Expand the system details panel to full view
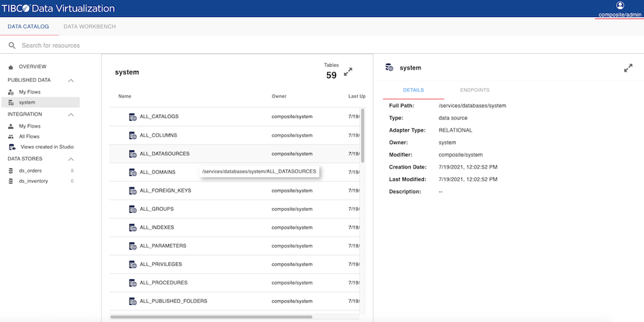 click(628, 68)
